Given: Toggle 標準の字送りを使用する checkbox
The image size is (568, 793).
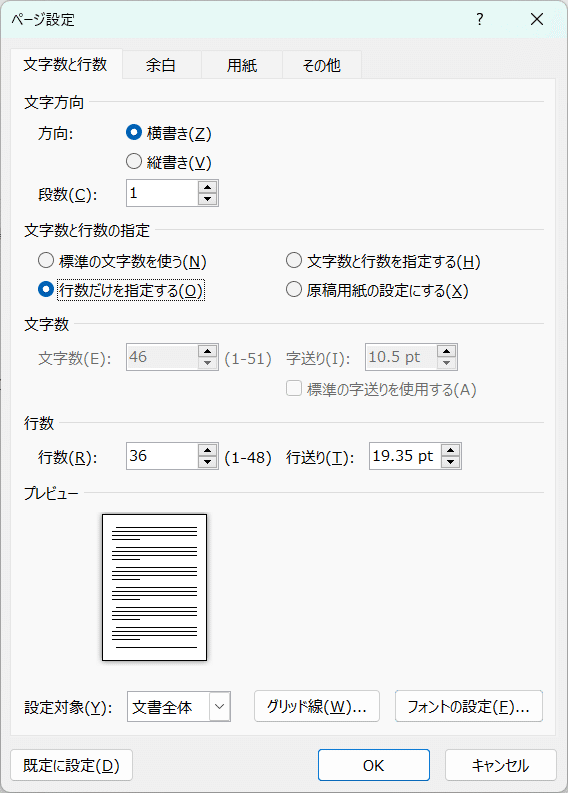Looking at the screenshot, I should [x=294, y=388].
